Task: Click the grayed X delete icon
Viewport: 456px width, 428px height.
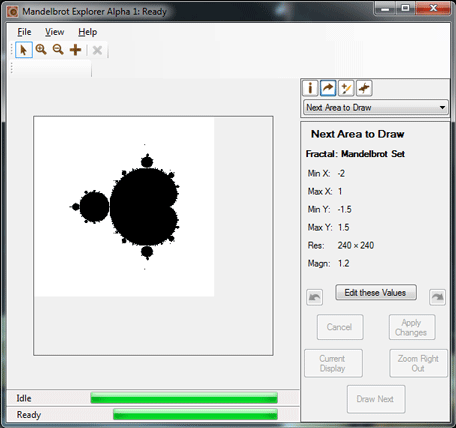Action: click(97, 50)
